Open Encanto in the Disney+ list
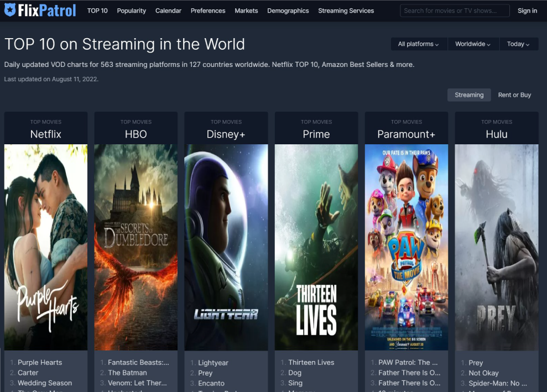This screenshot has width=547, height=392. pyautogui.click(x=211, y=383)
